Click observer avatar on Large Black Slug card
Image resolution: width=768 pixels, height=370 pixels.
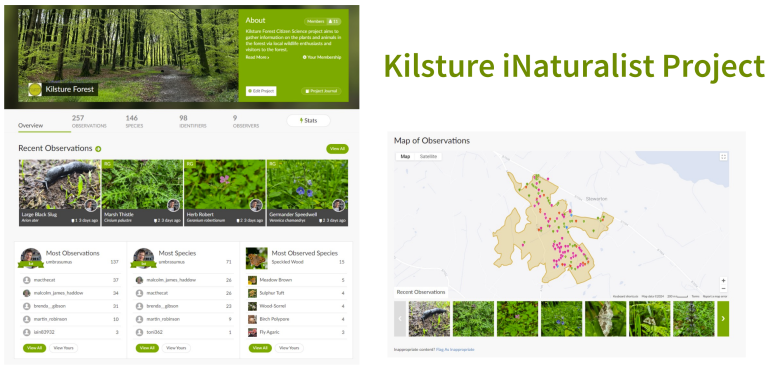pyautogui.click(x=90, y=205)
